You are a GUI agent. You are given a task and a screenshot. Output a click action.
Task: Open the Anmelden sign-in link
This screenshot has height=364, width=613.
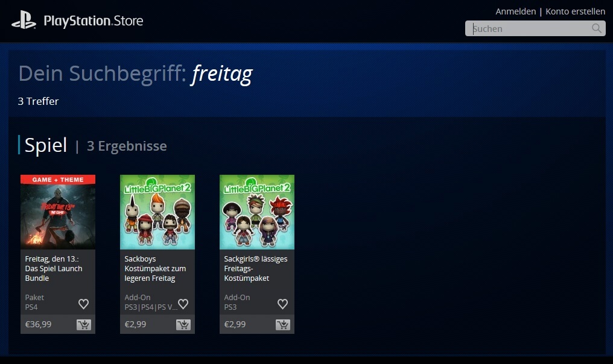point(516,11)
